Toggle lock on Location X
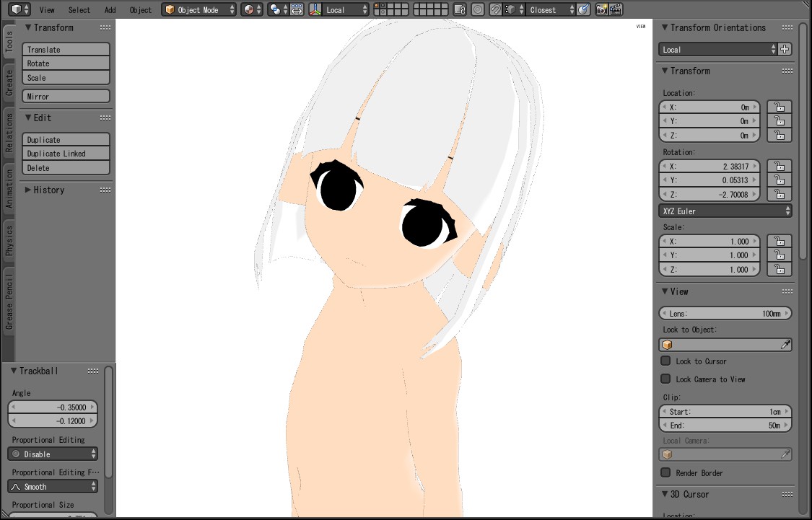Image resolution: width=812 pixels, height=520 pixels. click(x=779, y=107)
